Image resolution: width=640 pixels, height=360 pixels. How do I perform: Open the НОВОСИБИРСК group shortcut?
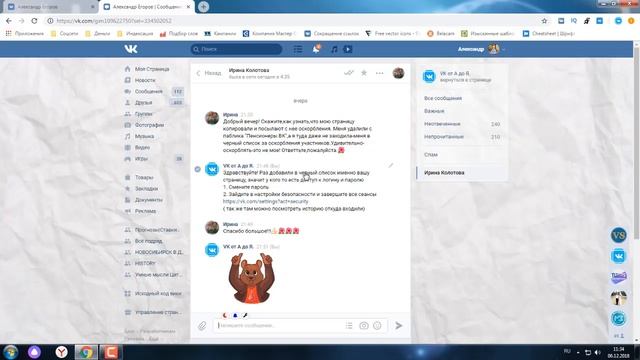pyautogui.click(x=159, y=252)
